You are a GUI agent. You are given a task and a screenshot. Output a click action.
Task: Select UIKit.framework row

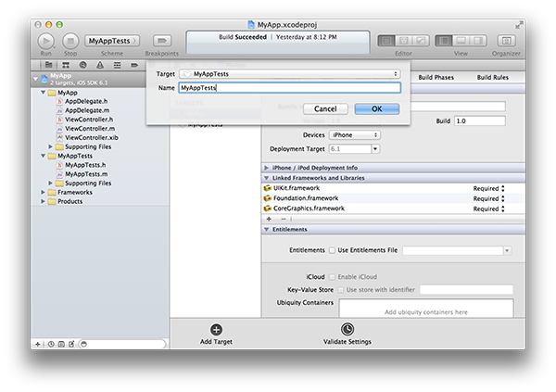394,188
